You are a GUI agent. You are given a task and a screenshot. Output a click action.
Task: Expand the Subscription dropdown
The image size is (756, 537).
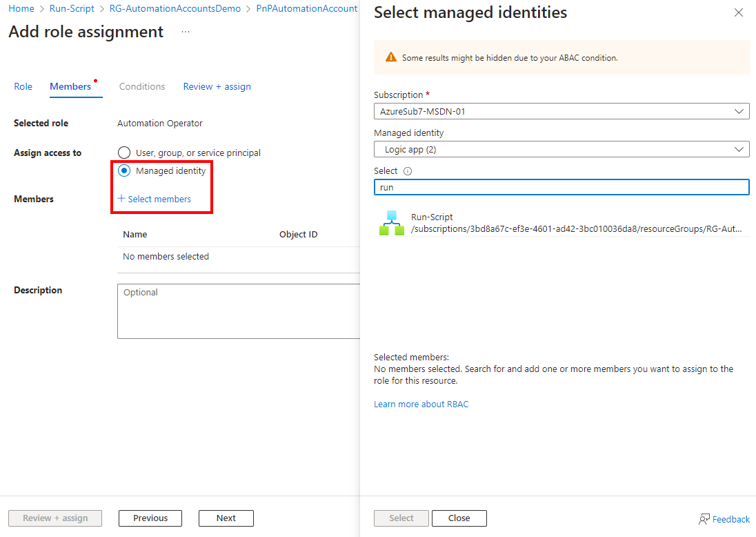561,111
